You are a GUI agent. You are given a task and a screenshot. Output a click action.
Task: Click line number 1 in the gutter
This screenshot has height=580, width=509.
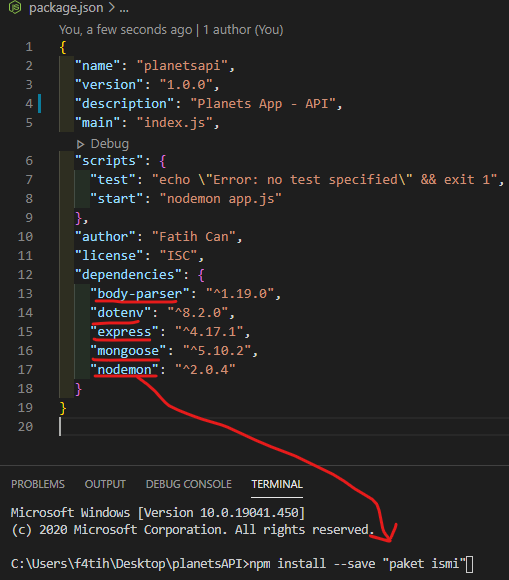(x=29, y=47)
